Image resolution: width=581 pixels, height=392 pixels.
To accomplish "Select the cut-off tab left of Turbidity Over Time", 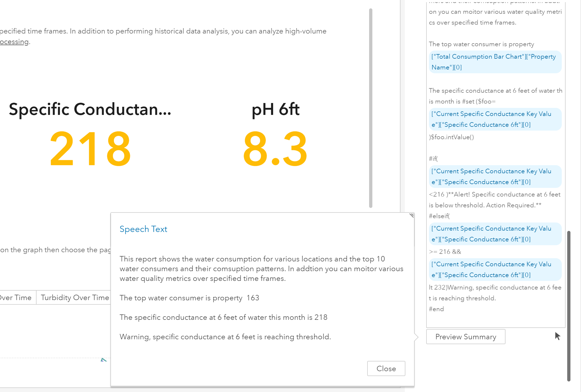I will pos(16,297).
